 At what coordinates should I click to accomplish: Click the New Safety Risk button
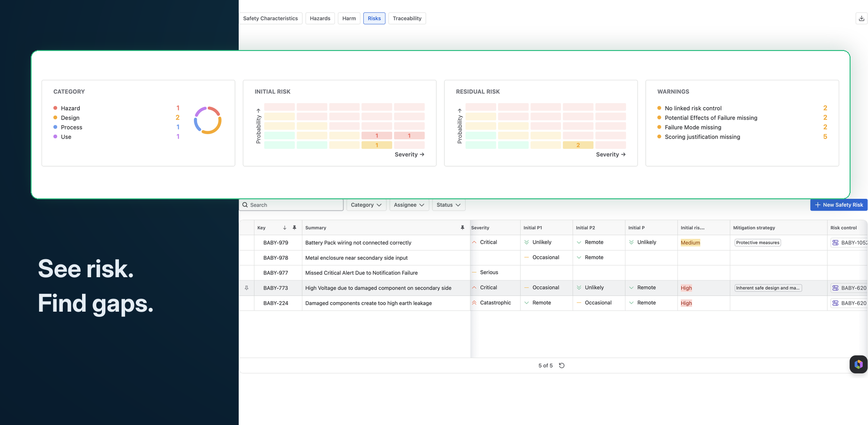[839, 205]
